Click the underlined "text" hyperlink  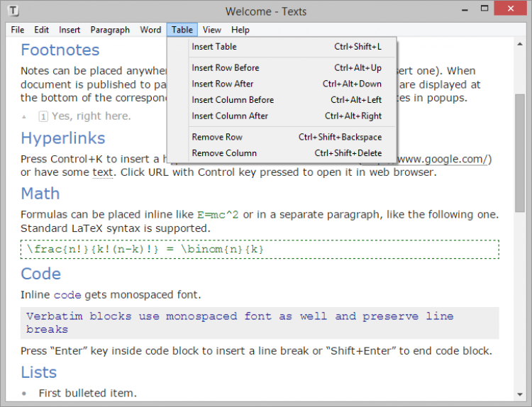(103, 172)
